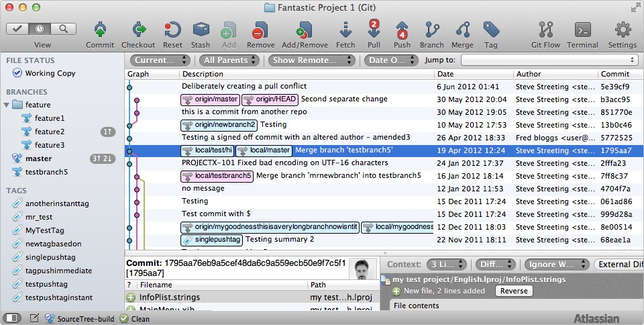
Task: Launch Terminal from the toolbar
Action: coord(582,30)
